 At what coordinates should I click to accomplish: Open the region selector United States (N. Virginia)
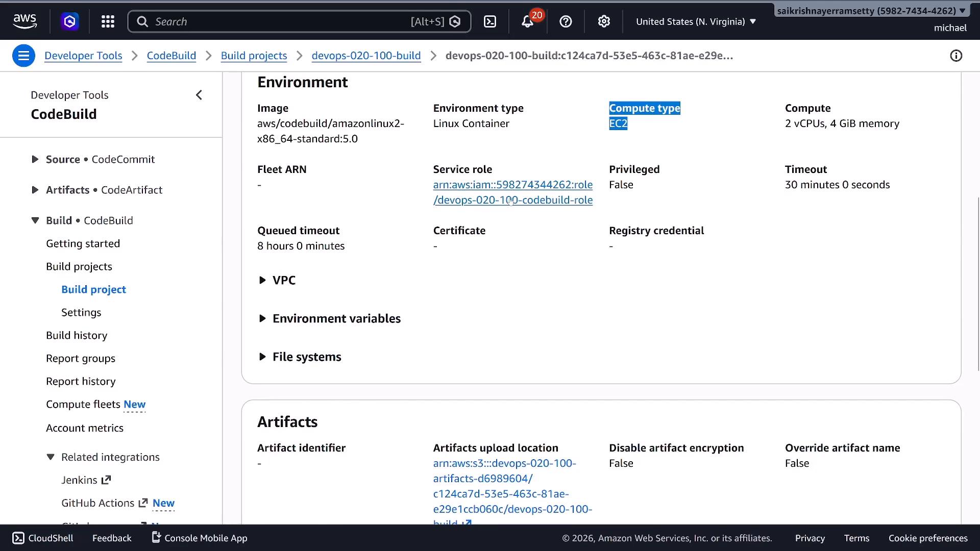696,21
